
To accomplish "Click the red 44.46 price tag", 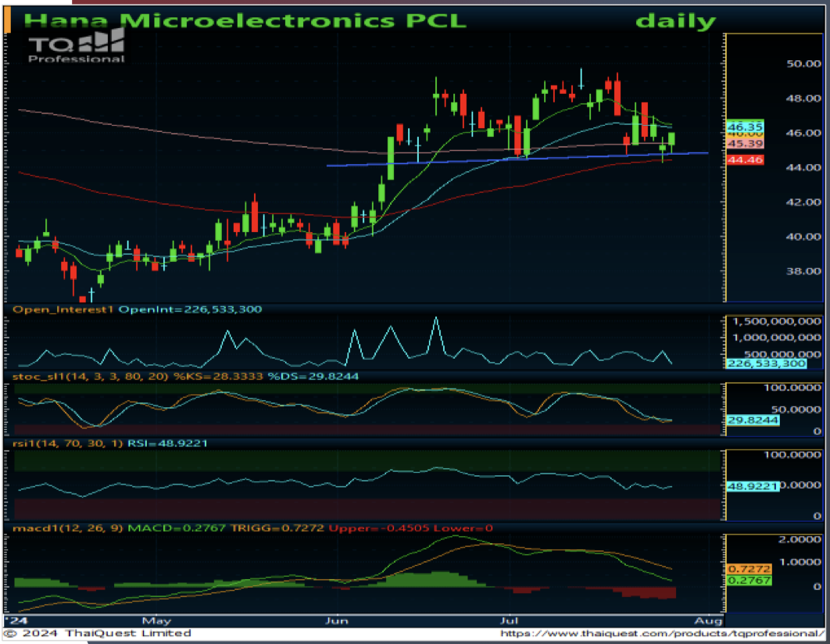I will point(745,159).
